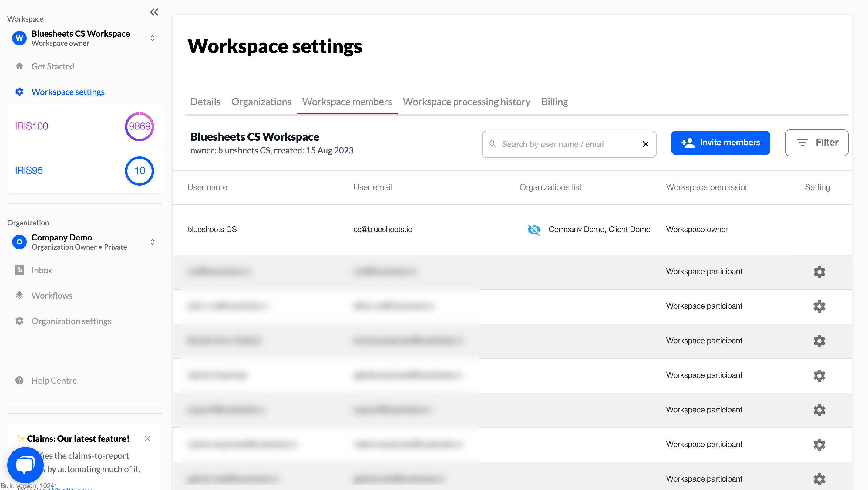Switch to the Organizations tab
The width and height of the screenshot is (868, 490).
click(x=261, y=102)
